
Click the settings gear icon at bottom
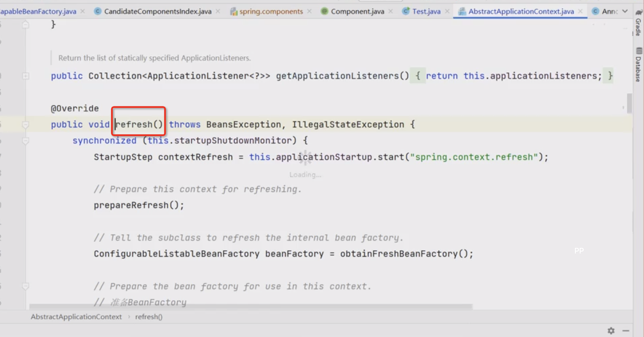pyautogui.click(x=611, y=330)
